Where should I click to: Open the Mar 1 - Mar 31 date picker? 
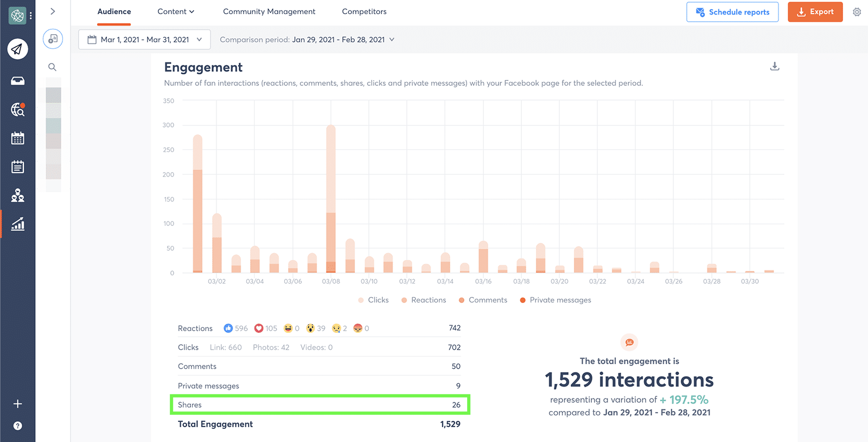pos(144,40)
